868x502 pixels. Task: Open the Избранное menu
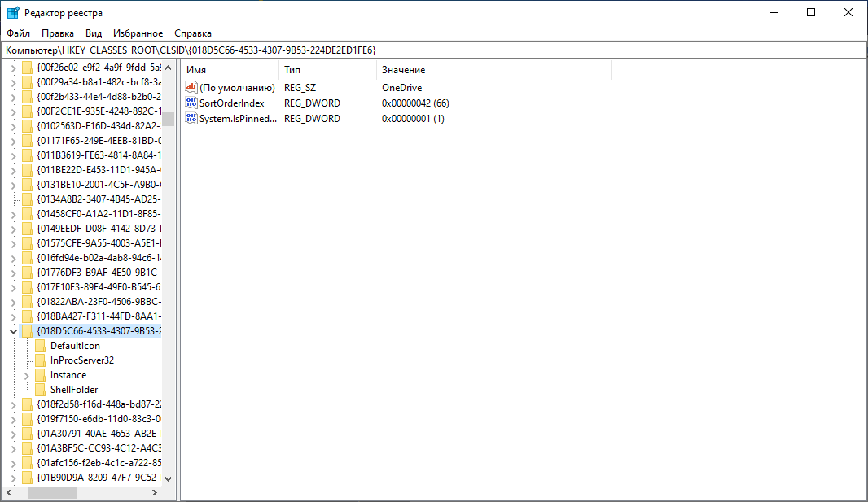tap(138, 33)
